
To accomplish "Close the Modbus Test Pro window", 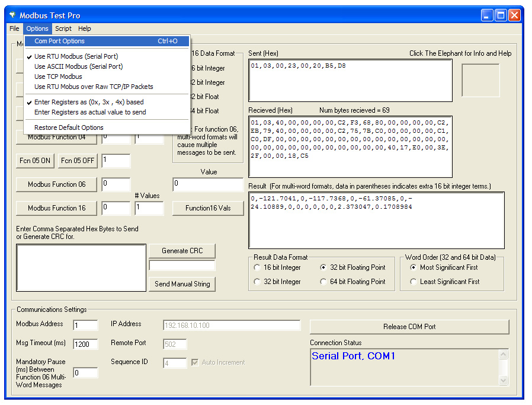I will coord(515,15).
